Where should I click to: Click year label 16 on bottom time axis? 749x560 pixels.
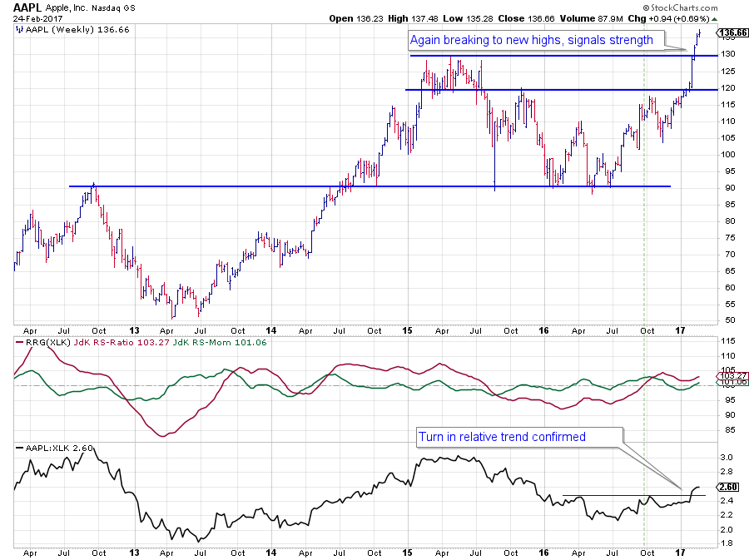pos(543,553)
